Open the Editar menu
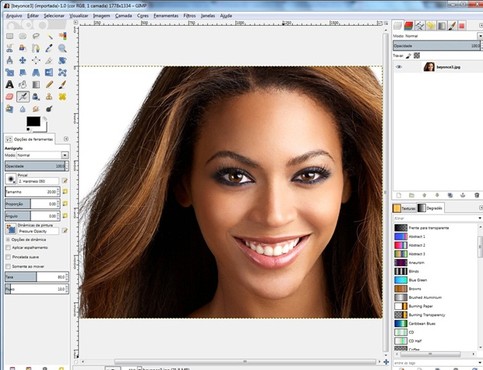This screenshot has width=483, height=370. (33, 16)
